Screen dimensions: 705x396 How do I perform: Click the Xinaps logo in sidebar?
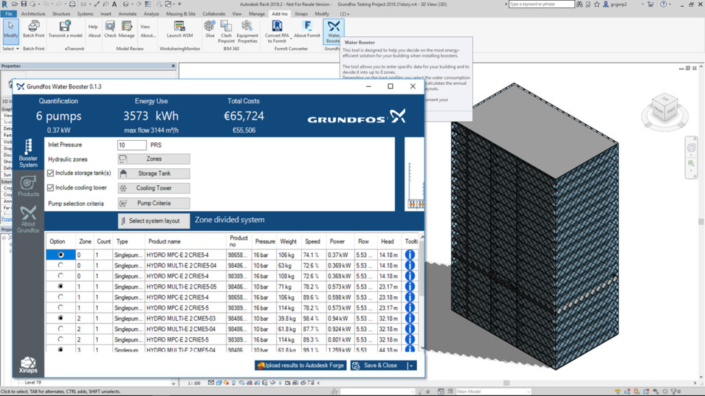28,365
